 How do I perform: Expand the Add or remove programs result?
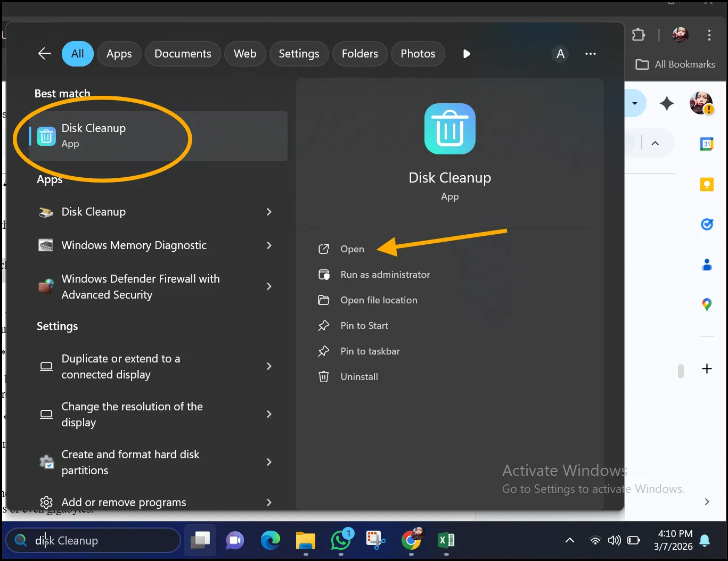pos(124,502)
